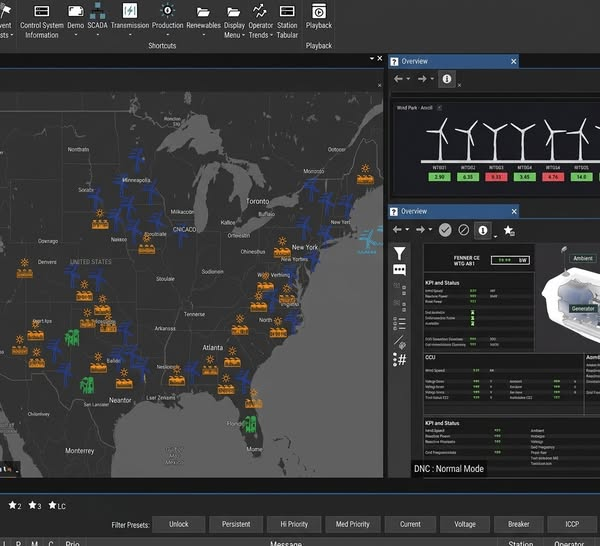Screen dimensions: 600x546
Task: Toggle the Current filter preset
Action: [410, 524]
